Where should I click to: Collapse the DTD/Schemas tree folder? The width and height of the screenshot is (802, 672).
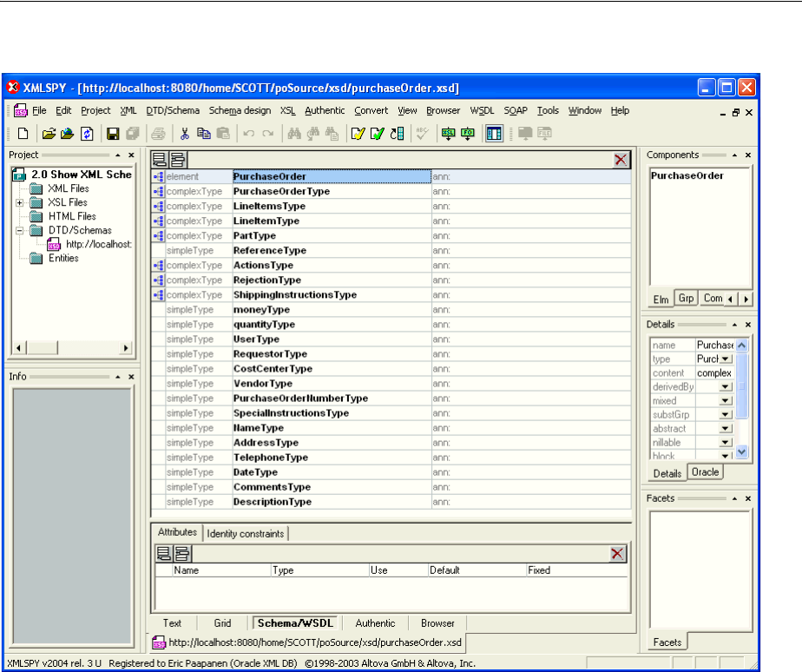click(19, 230)
